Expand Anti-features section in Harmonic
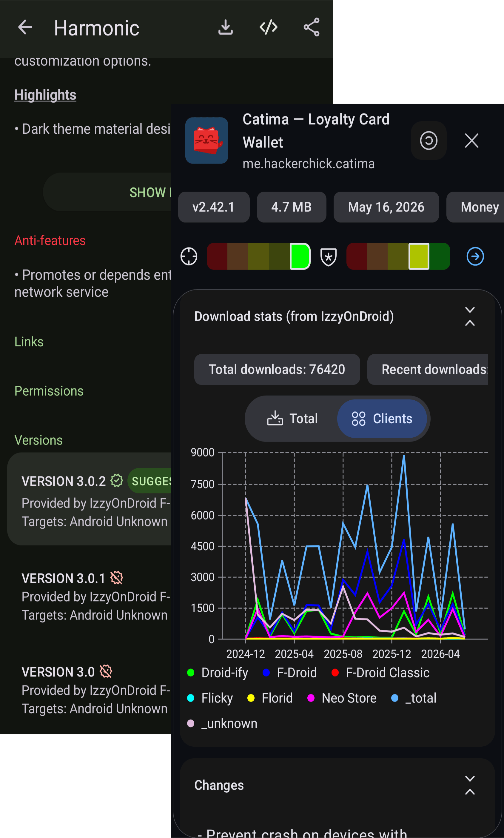 point(50,241)
